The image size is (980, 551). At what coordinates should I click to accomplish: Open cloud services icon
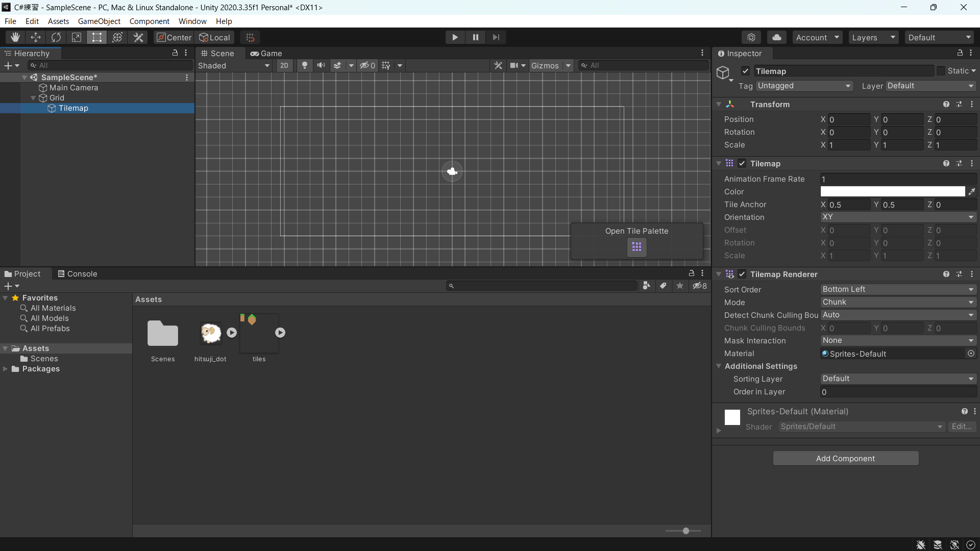776,37
